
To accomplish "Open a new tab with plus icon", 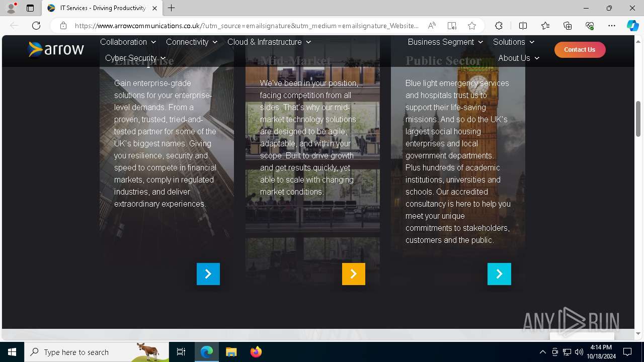I will (x=172, y=8).
